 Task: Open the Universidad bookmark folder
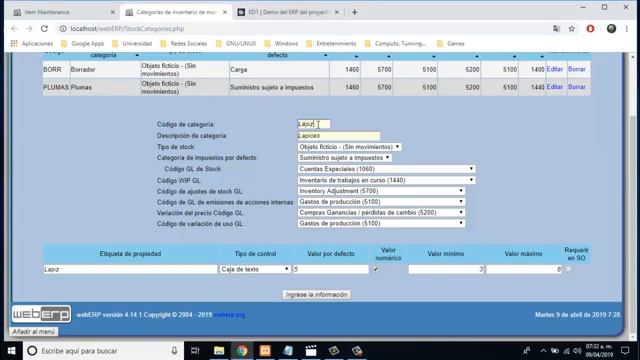pos(132,43)
